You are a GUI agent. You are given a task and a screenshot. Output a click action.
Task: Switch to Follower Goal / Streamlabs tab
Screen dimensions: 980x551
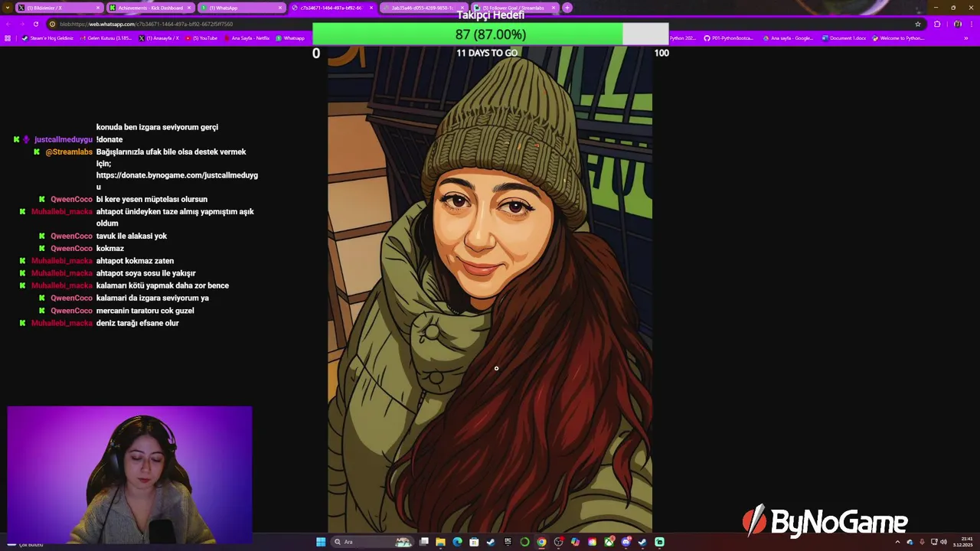(514, 8)
